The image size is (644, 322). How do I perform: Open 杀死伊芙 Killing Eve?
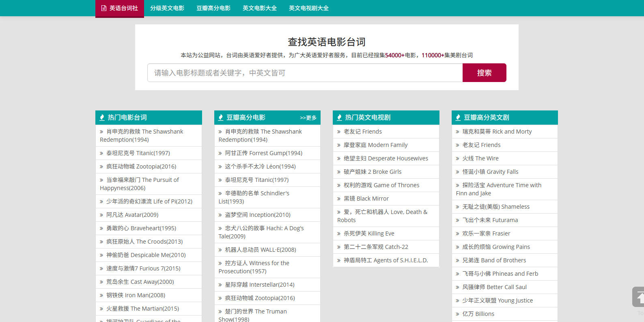pyautogui.click(x=369, y=233)
